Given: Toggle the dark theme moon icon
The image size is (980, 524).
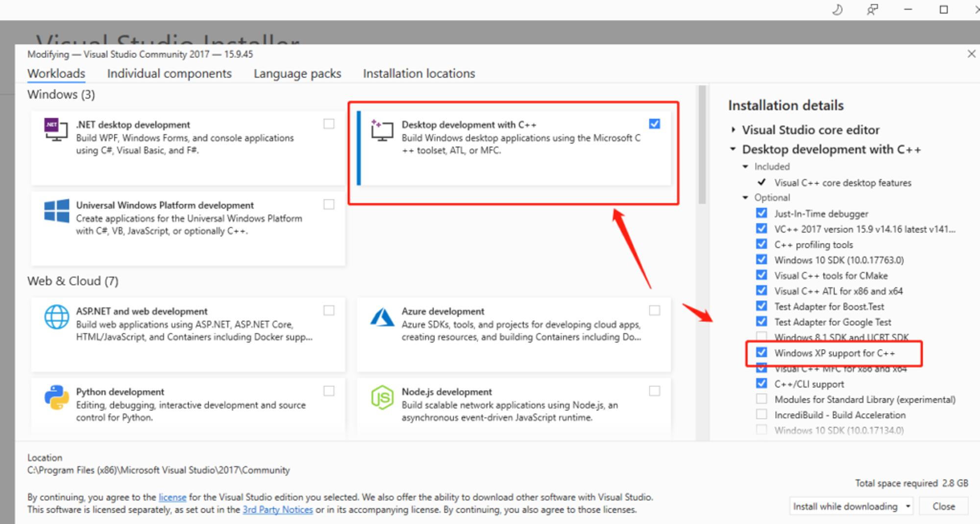Looking at the screenshot, I should click(837, 9).
